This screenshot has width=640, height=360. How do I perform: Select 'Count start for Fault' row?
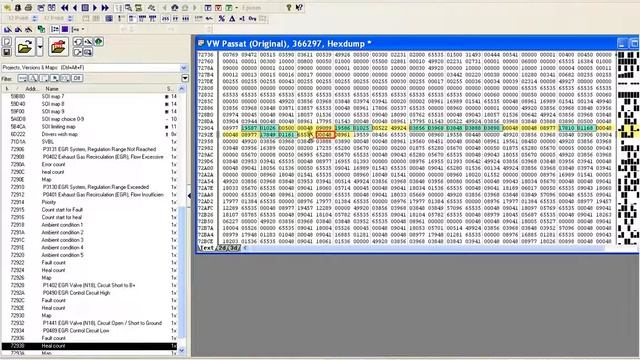[x=89, y=210]
